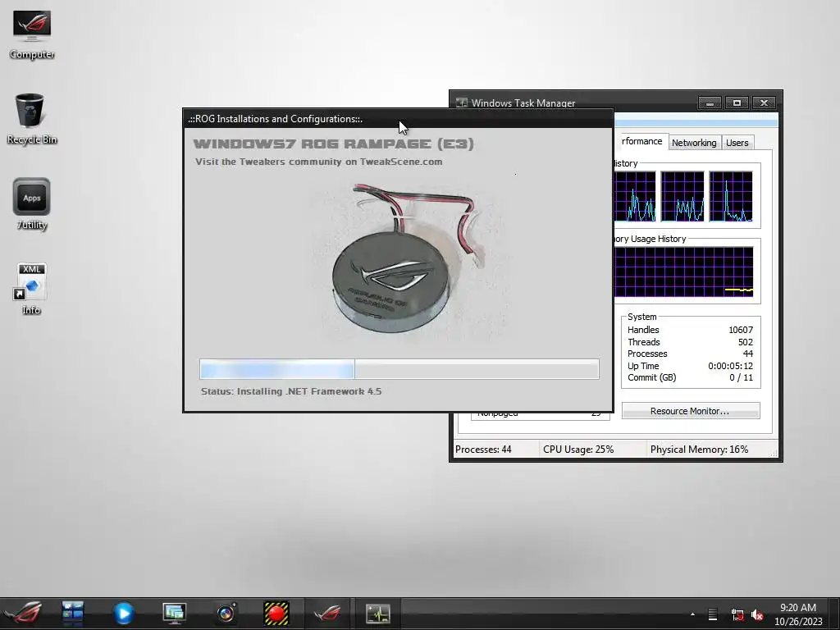The height and width of the screenshot is (630, 840).
Task: Click the 10/26/2023 date in tray
Action: pyautogui.click(x=797, y=622)
